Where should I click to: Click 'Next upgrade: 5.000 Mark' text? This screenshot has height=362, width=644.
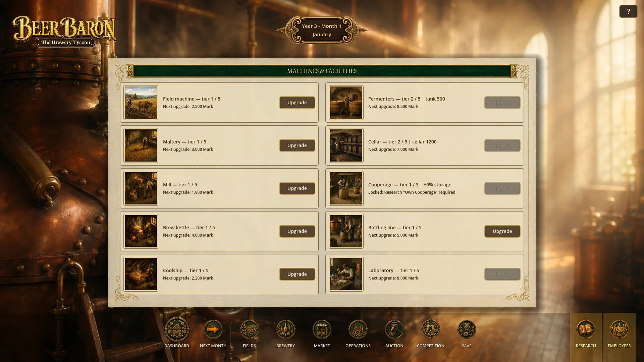[393, 235]
